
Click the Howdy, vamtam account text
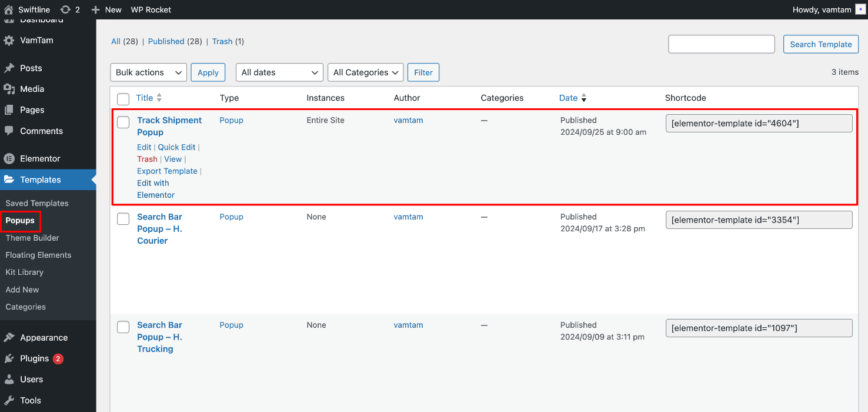(x=822, y=9)
